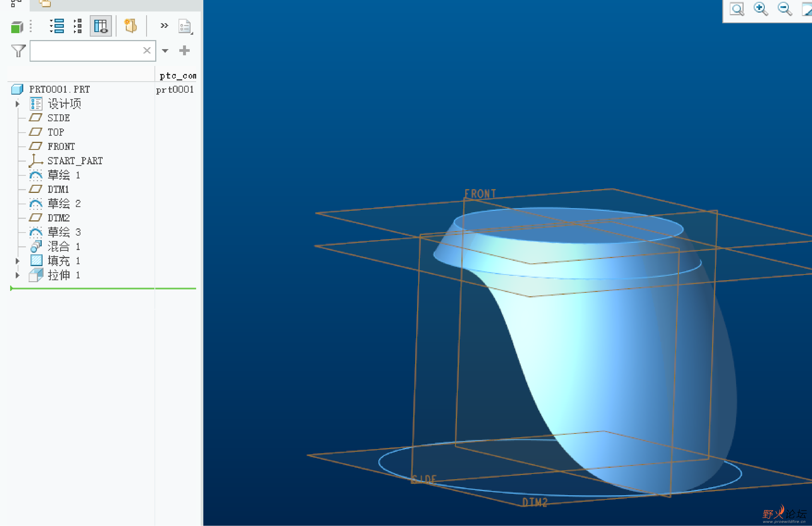Expand the 填充 1 feature node
The width and height of the screenshot is (812, 526).
pos(17,261)
